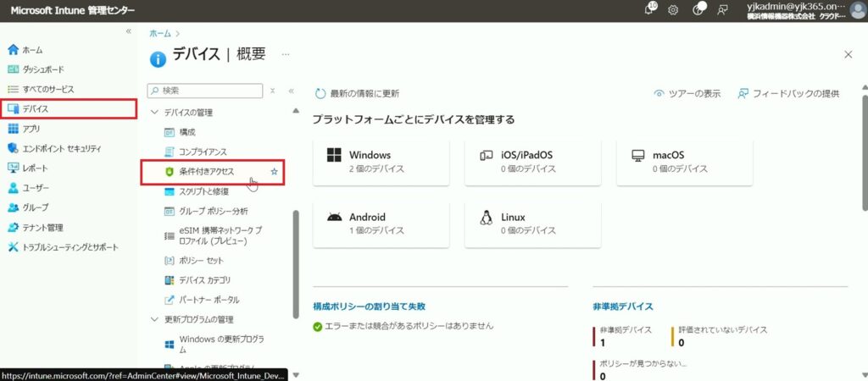Close the デバイス 概要 blade

click(848, 54)
